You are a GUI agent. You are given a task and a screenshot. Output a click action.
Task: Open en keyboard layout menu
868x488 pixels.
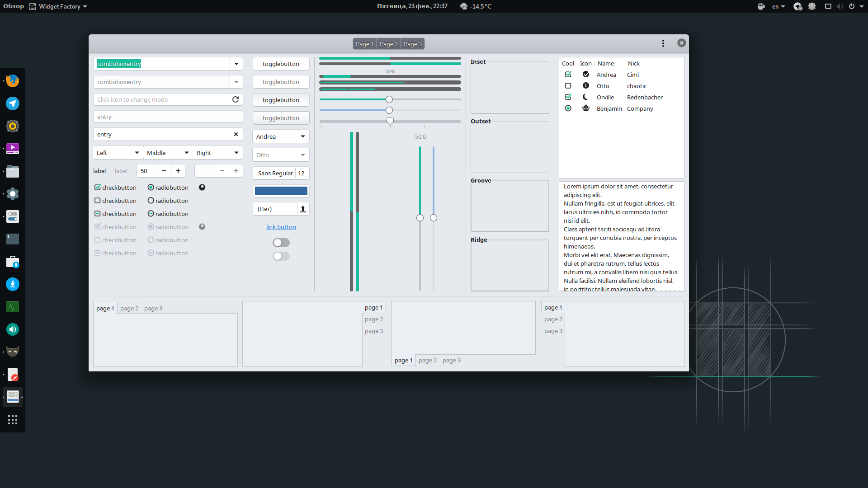click(778, 6)
